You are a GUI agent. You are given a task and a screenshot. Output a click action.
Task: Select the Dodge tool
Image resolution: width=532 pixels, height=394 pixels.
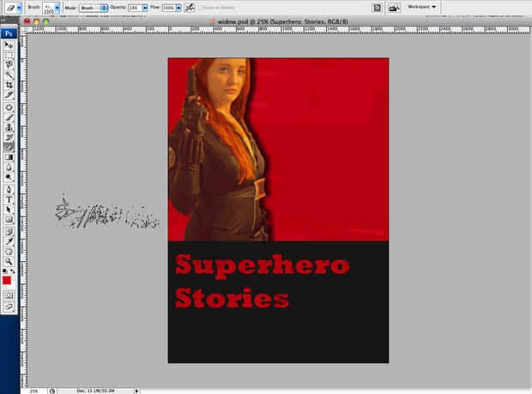pyautogui.click(x=9, y=177)
